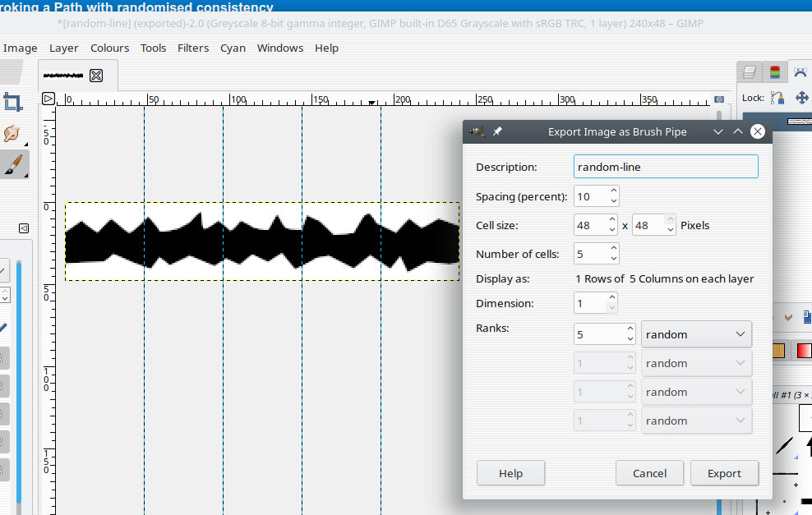This screenshot has width=812, height=515.
Task: Open the Colours menu
Action: click(110, 48)
